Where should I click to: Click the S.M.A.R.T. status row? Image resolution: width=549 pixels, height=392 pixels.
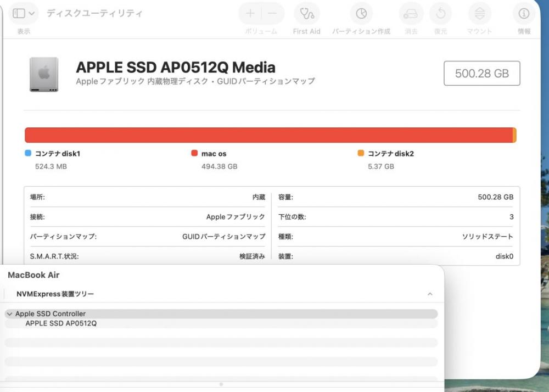147,256
